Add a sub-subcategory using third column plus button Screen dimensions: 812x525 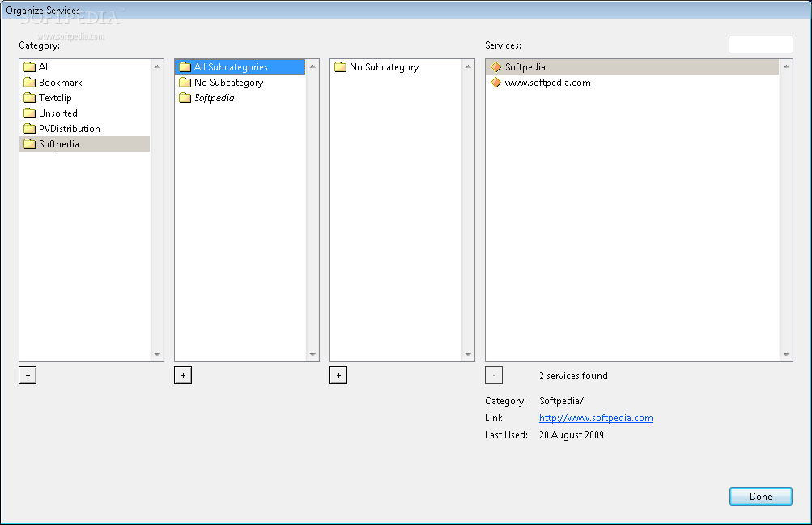[x=338, y=375]
